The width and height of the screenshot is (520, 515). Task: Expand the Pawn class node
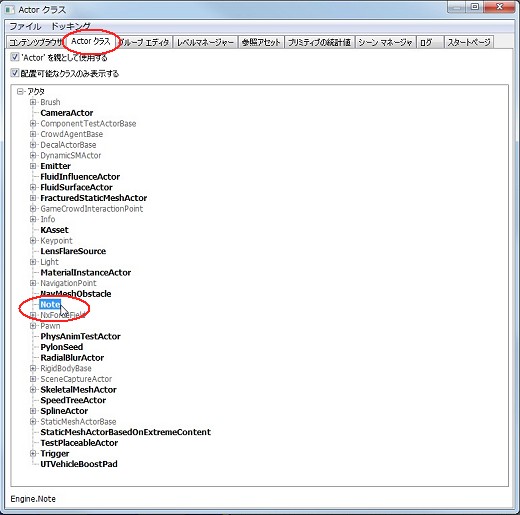coord(33,326)
